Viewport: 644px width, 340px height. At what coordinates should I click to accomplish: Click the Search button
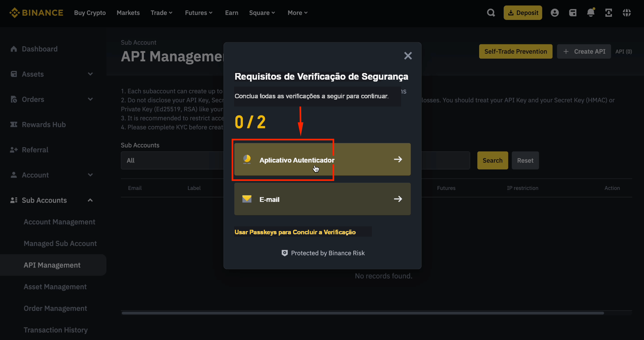pos(492,160)
